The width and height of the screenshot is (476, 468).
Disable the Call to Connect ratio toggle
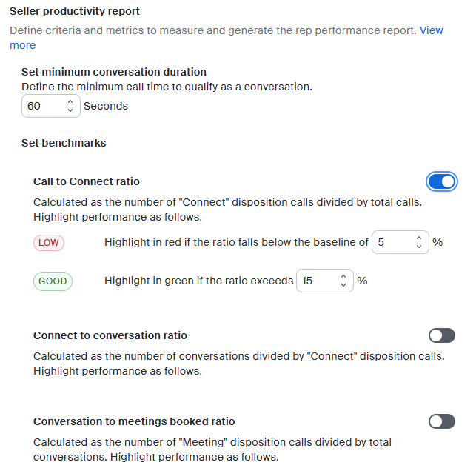point(442,181)
